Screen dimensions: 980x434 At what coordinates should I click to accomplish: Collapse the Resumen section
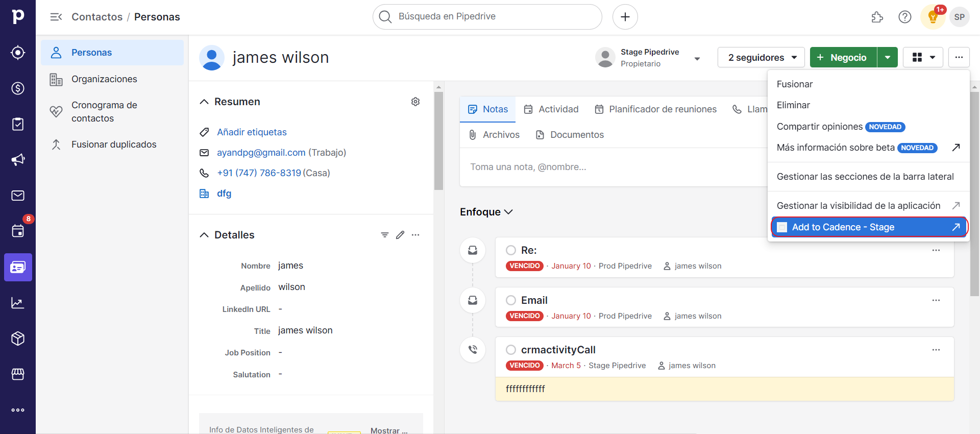point(204,102)
